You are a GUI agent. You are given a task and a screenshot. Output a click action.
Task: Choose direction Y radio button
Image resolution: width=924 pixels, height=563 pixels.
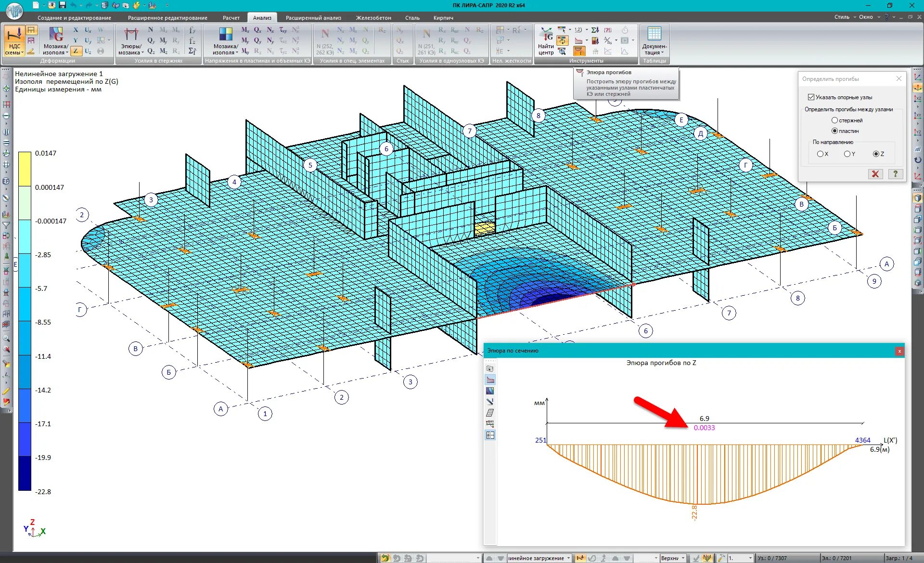847,154
